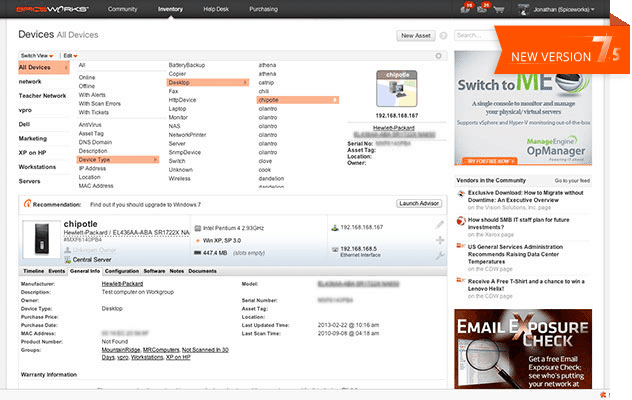Open the Switch View dropdown
The height and width of the screenshot is (400, 632).
point(37,56)
